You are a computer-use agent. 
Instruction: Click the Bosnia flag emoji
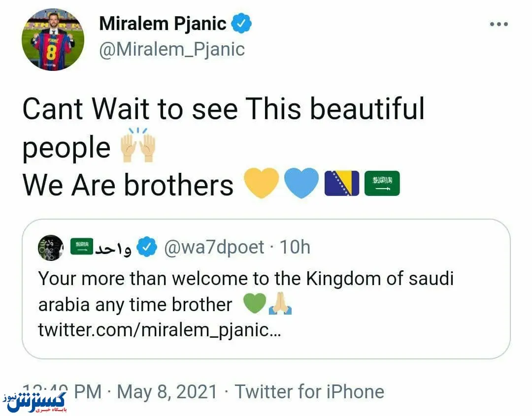pyautogui.click(x=341, y=183)
